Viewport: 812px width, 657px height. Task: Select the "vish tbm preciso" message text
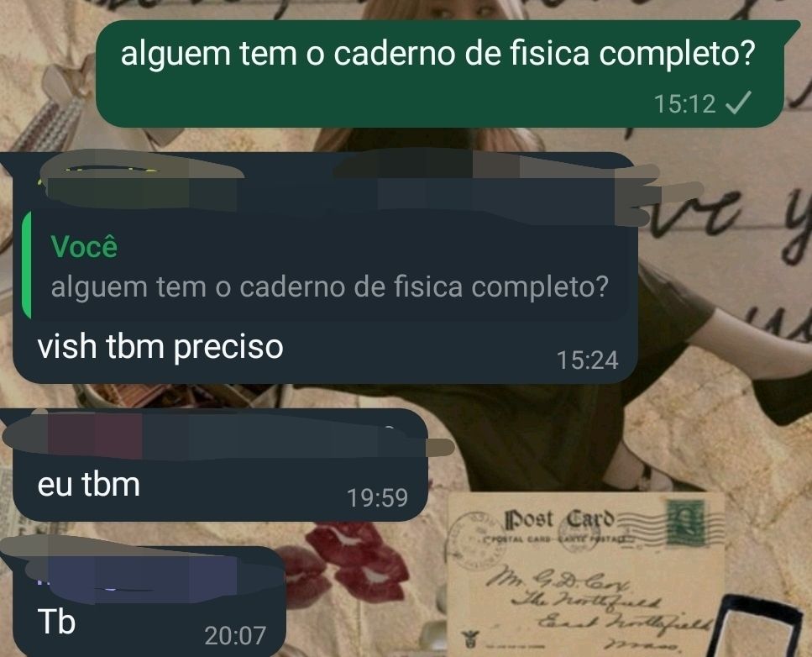160,346
